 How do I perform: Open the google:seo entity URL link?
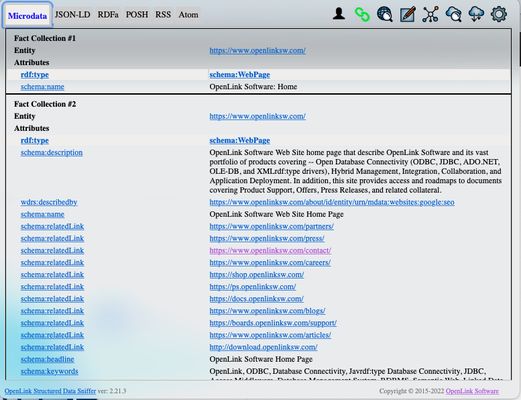tap(332, 202)
